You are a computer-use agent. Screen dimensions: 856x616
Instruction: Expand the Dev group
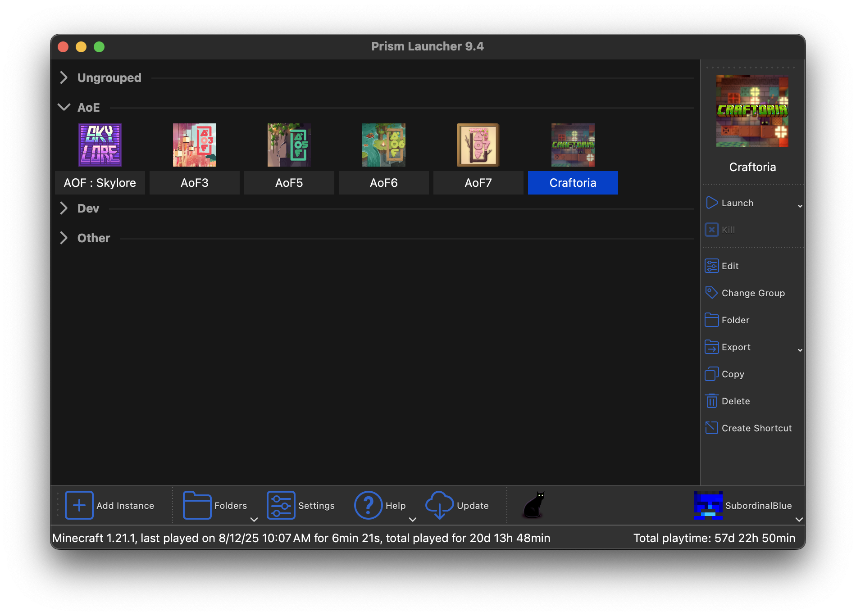(x=64, y=208)
